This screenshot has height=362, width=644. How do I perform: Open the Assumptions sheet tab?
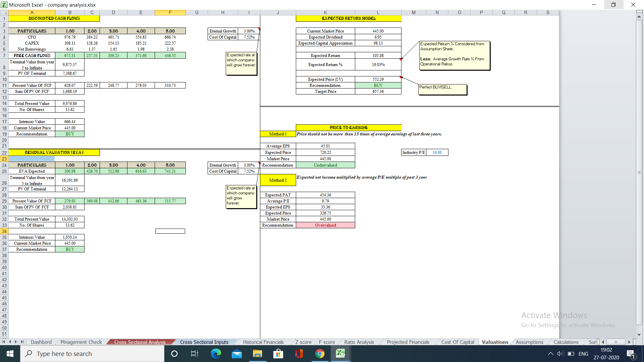[529, 342]
